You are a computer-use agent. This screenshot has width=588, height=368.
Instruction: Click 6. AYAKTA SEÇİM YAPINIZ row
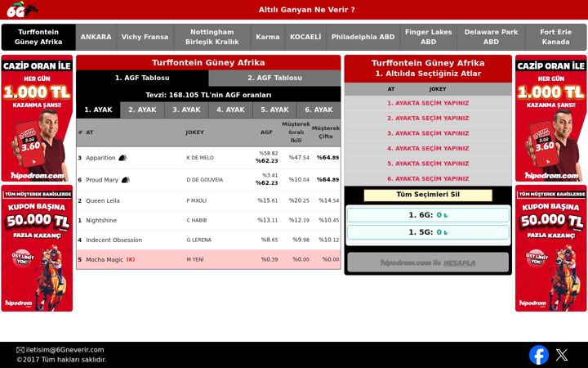428,179
